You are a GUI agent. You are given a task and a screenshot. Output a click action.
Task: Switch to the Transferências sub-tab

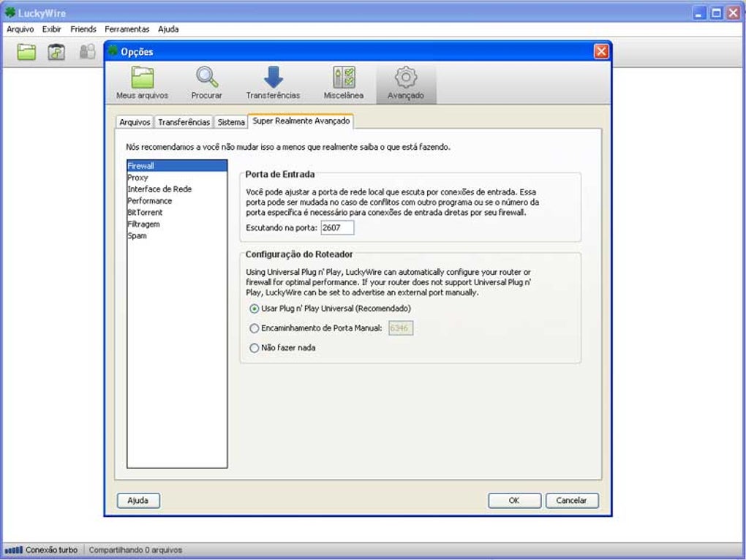tap(184, 122)
